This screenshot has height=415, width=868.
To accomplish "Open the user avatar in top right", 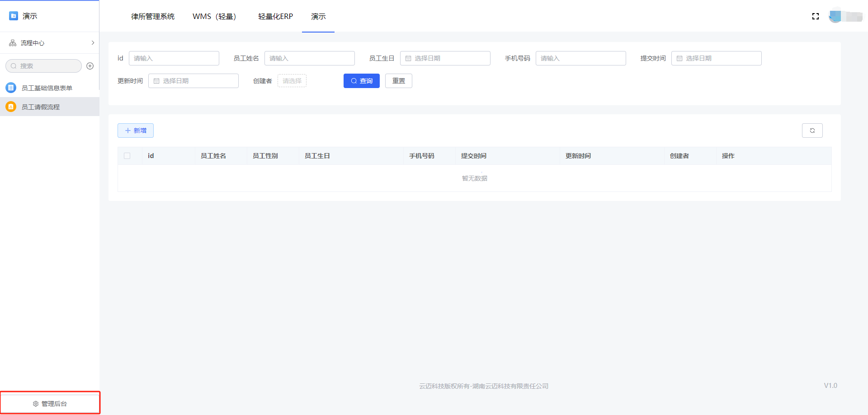I will pos(835,16).
